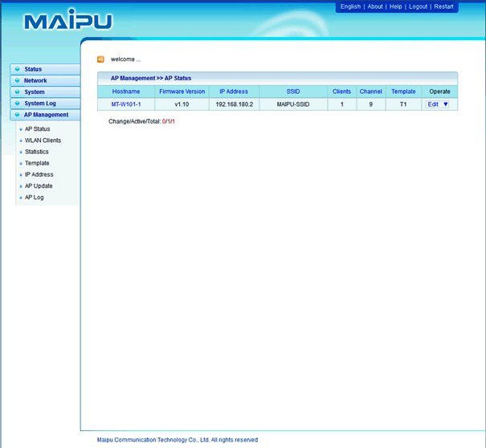The height and width of the screenshot is (448, 486).
Task: Select the MAIPU-SSID cell
Action: [293, 104]
